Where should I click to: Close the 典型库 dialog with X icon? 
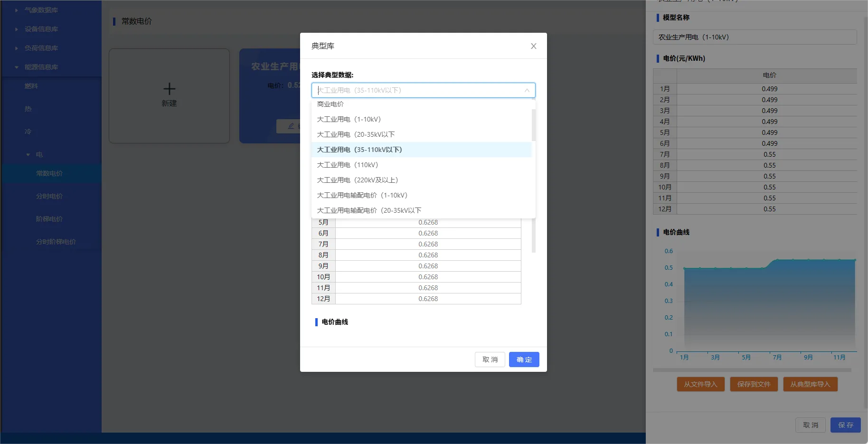(533, 46)
